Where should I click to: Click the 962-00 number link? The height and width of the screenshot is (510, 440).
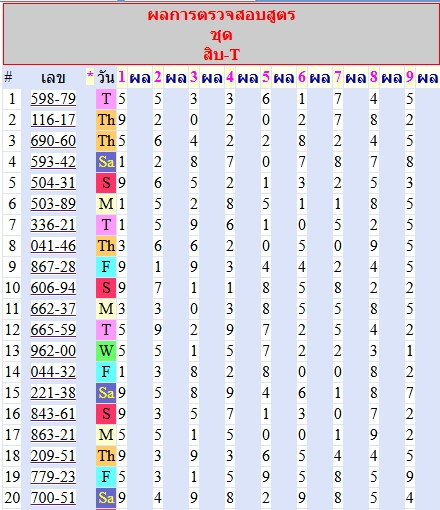coord(53,351)
